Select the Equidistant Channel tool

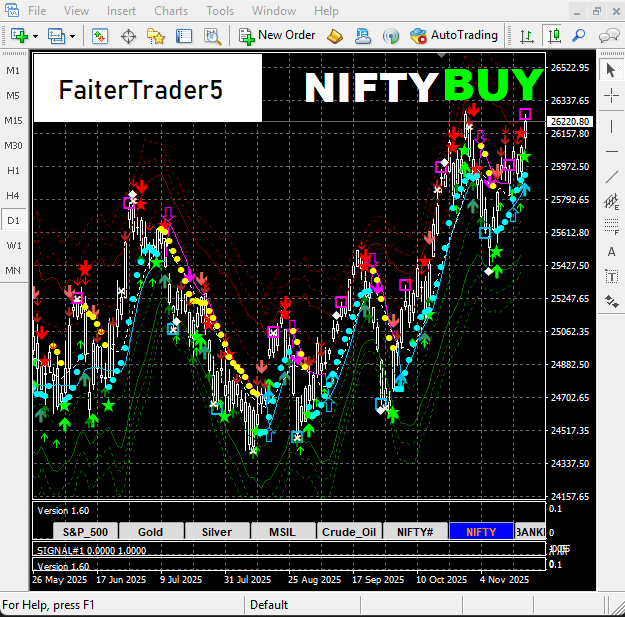(x=611, y=202)
